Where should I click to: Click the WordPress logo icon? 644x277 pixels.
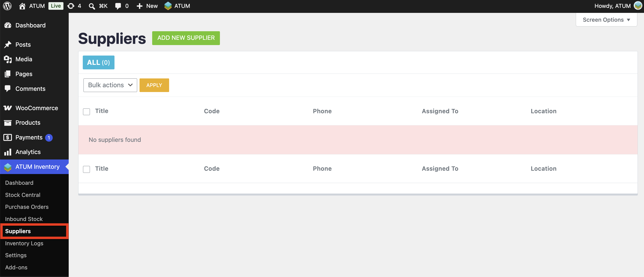tap(7, 6)
